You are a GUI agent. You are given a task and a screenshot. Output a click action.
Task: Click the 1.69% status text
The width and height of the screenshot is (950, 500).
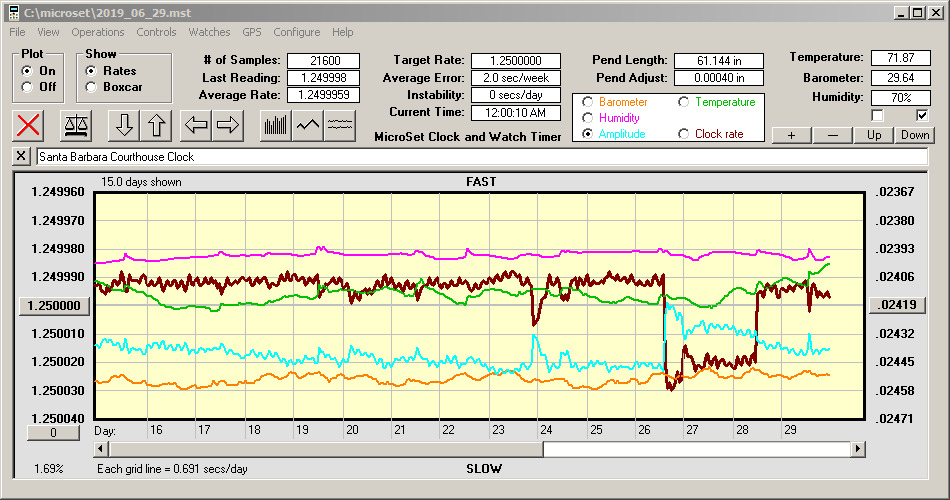48,468
